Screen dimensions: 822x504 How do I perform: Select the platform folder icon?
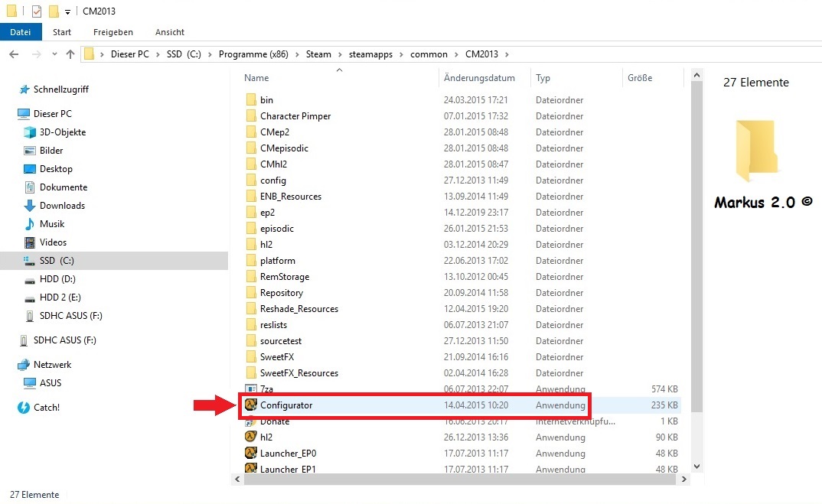pos(251,260)
